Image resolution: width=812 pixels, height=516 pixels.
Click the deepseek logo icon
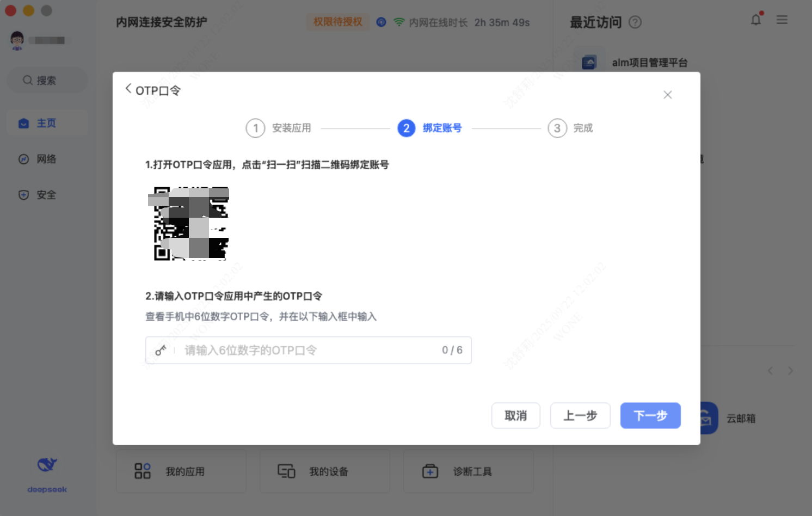(47, 464)
